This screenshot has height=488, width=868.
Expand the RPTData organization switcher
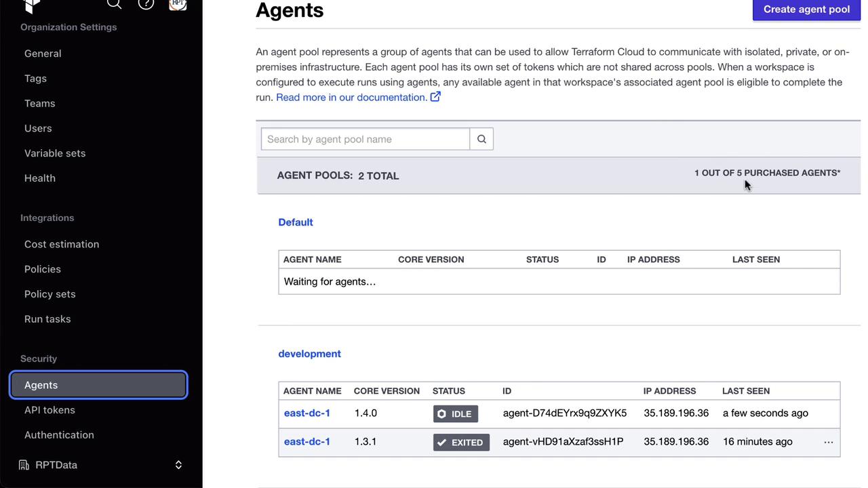point(178,465)
